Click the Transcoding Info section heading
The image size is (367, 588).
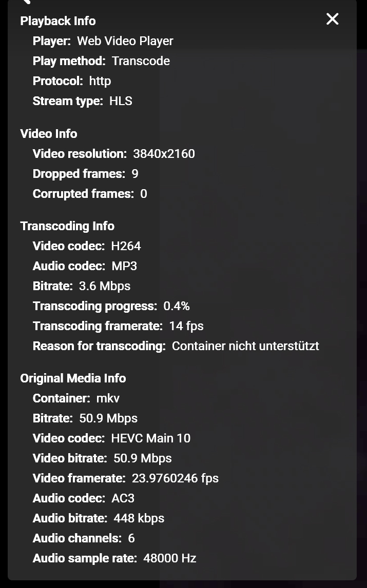click(x=67, y=226)
